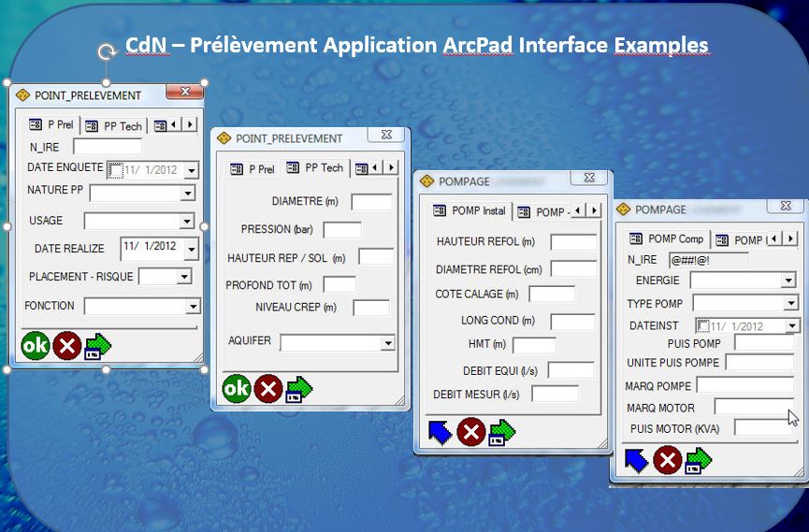The height and width of the screenshot is (532, 809).
Task: Click HAUTEUR REFOL (m) input field
Action: pyautogui.click(x=573, y=241)
